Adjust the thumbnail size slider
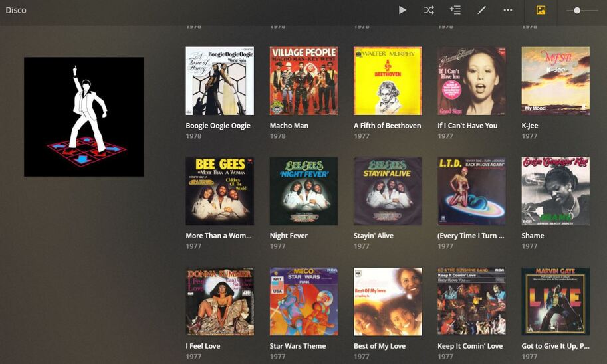 pyautogui.click(x=577, y=10)
